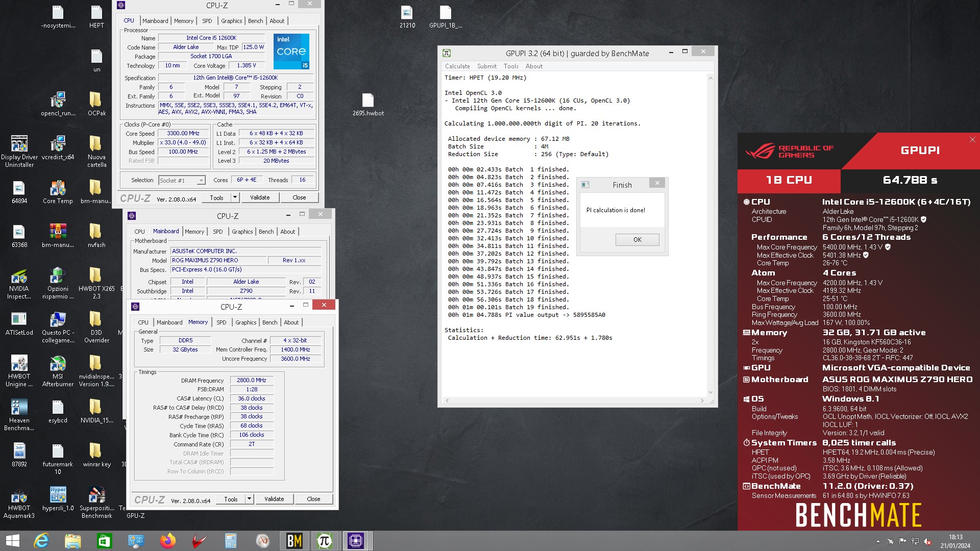Expand Tools dropdown arrow in Memory CPU-Z window
The height and width of the screenshot is (551, 980).
[249, 499]
